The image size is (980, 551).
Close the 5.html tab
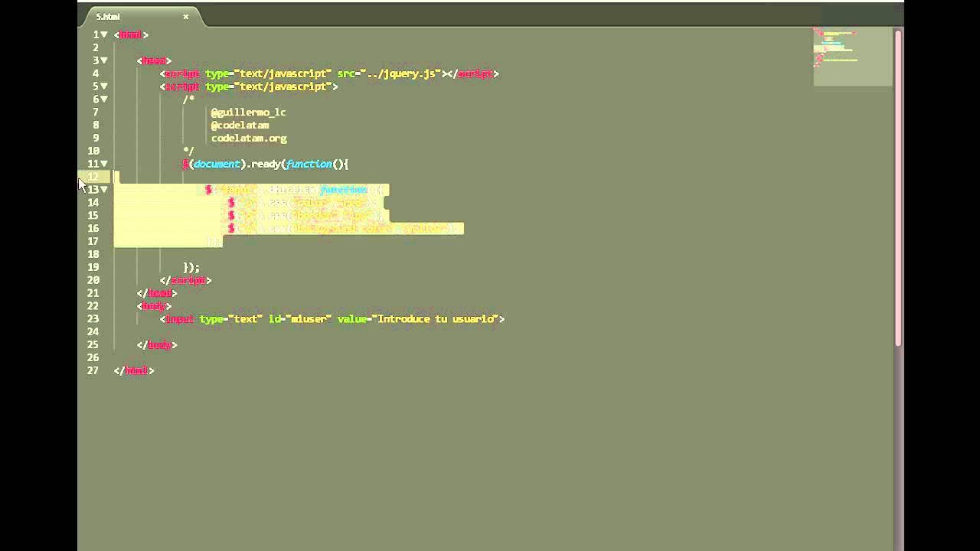(186, 15)
